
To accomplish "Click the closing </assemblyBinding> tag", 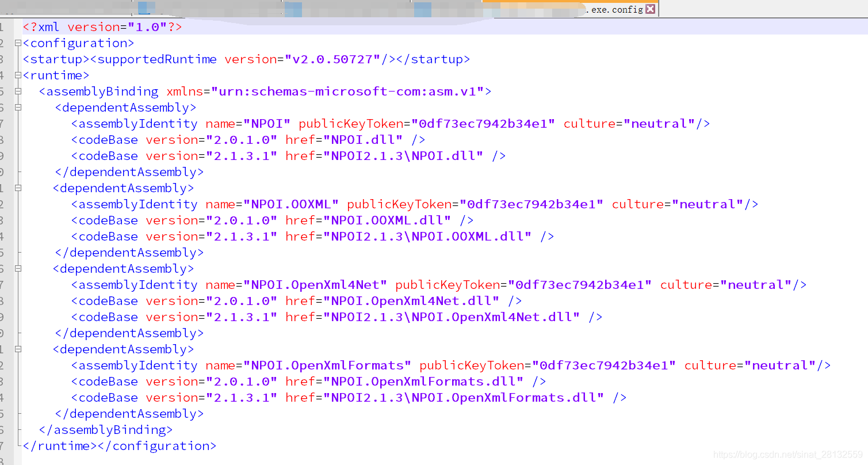I will point(106,430).
